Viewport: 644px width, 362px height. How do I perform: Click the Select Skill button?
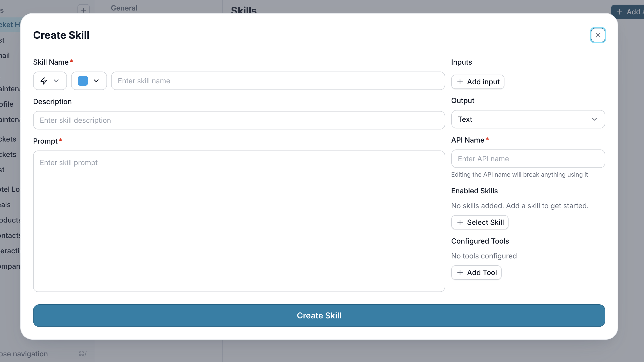point(480,222)
